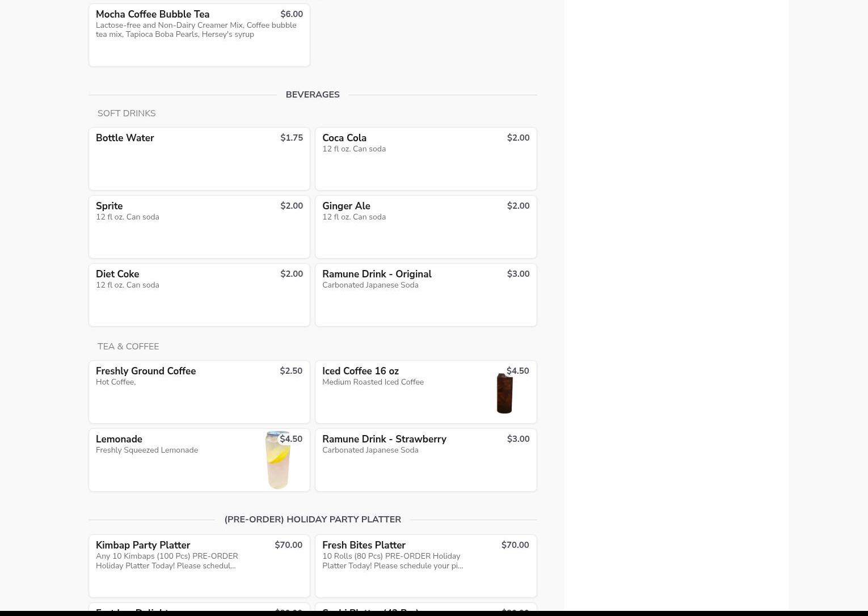
Task: Choose the Sprite can soda item
Action: pos(199,227)
